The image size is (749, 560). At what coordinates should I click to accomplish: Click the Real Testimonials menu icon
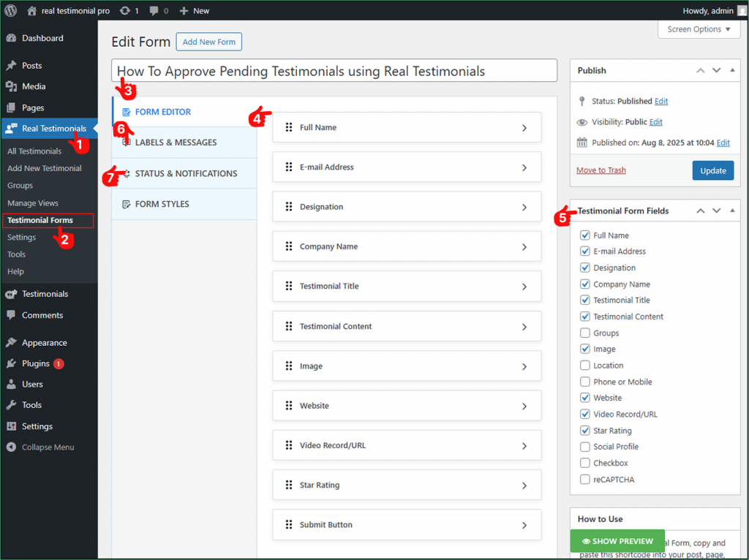[12, 129]
